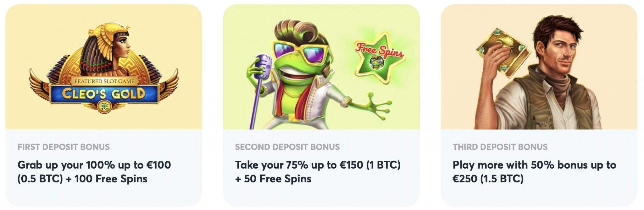Open the Third Deposit Bonus label

click(500, 147)
